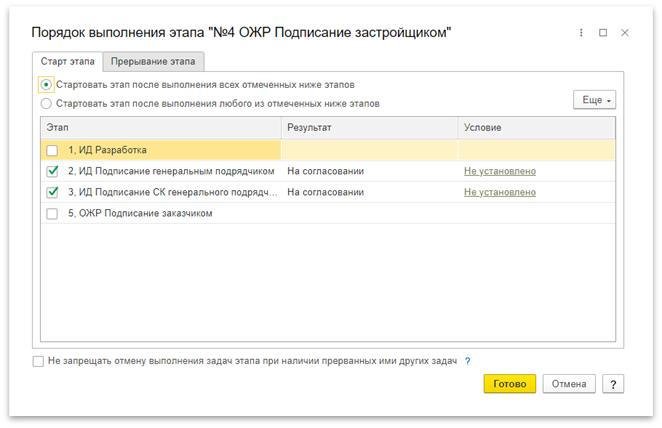Click the 'Отмена' button

[x=569, y=384]
